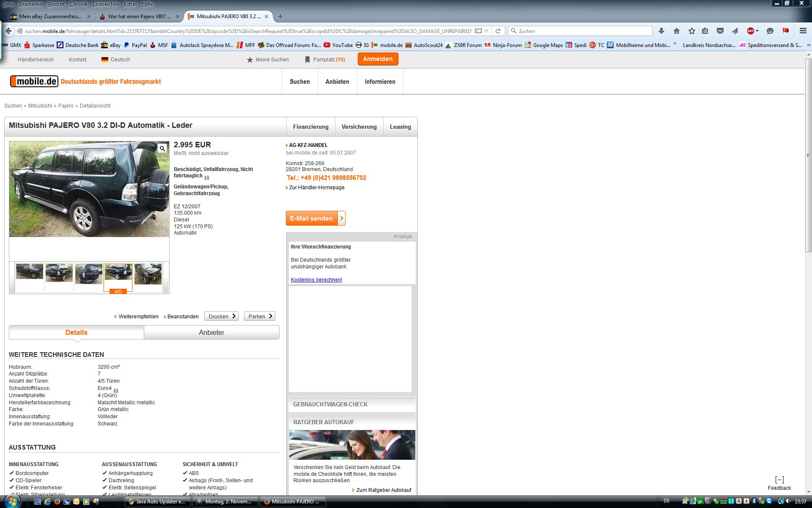Select the fifth car thumbnail
812x508 pixels.
coord(148,274)
